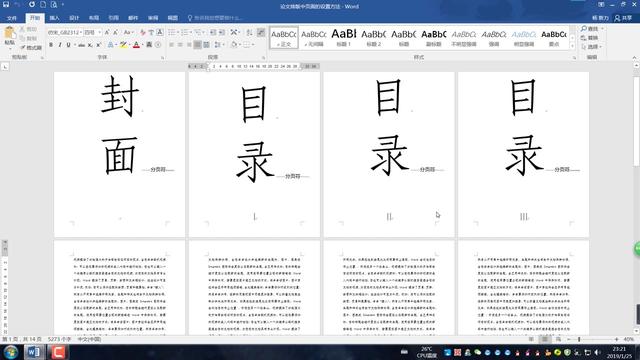This screenshot has width=640, height=360.
Task: Toggle show paragraph marks
Action: click(x=261, y=32)
